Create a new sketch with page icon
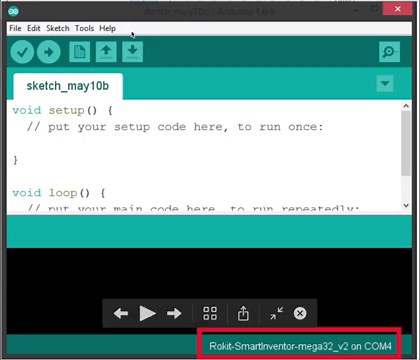 (x=79, y=52)
